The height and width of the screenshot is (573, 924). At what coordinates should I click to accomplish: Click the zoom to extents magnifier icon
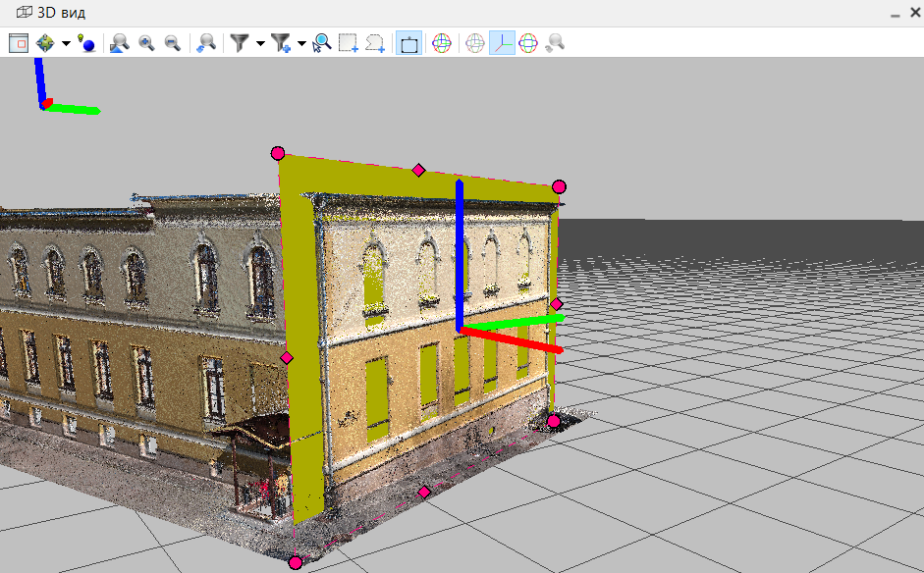pos(120,43)
